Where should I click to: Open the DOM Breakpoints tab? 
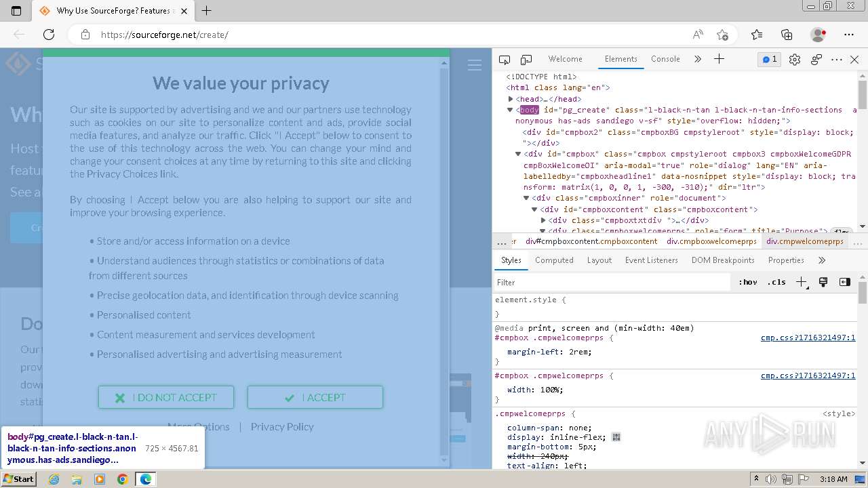point(723,260)
